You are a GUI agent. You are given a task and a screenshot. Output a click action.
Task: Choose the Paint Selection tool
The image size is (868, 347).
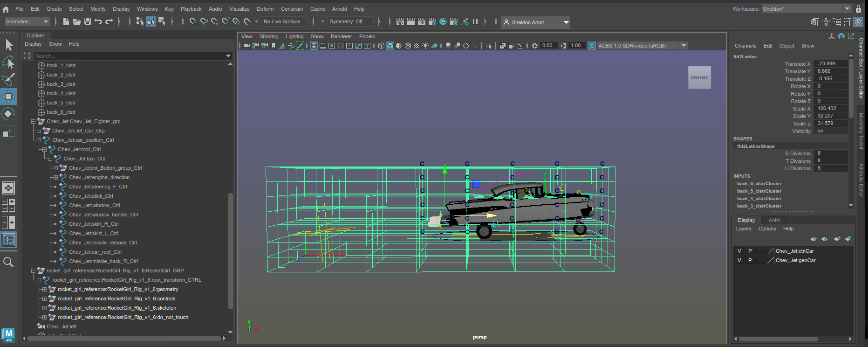[x=8, y=79]
